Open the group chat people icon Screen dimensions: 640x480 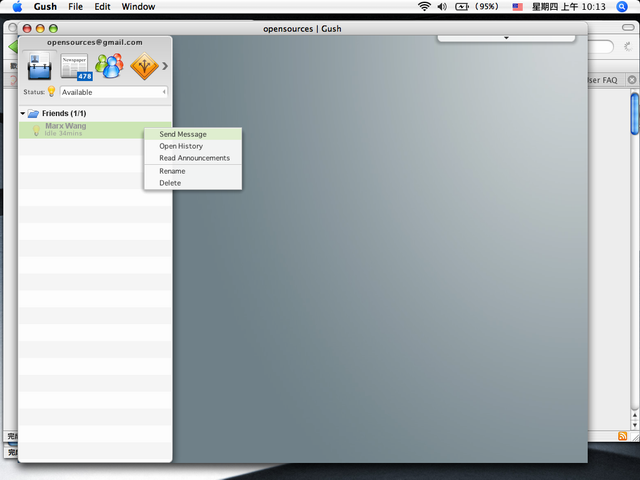coord(109,65)
